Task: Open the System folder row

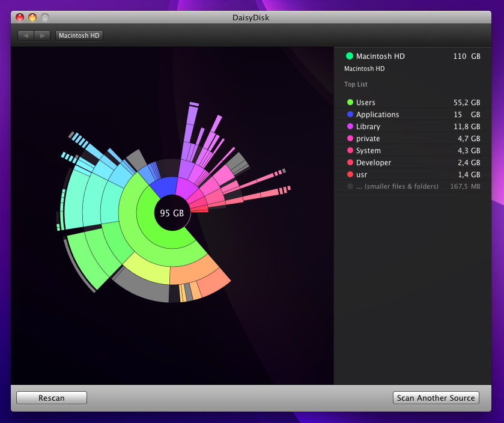Action: point(413,150)
